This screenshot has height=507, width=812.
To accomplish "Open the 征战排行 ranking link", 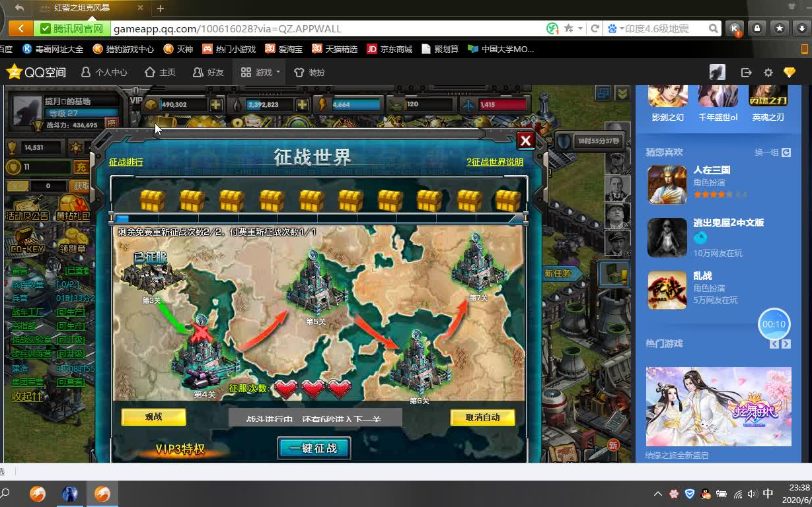I will coord(126,162).
